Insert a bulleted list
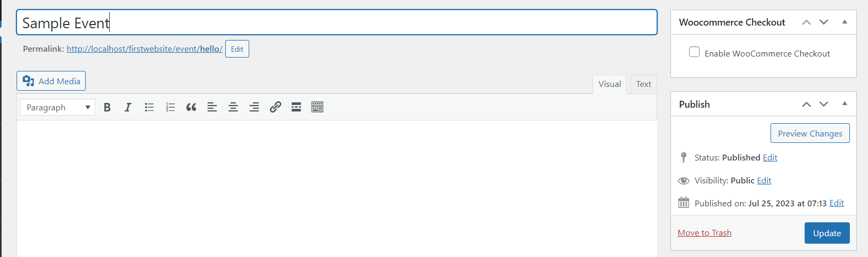The width and height of the screenshot is (868, 257). (149, 107)
